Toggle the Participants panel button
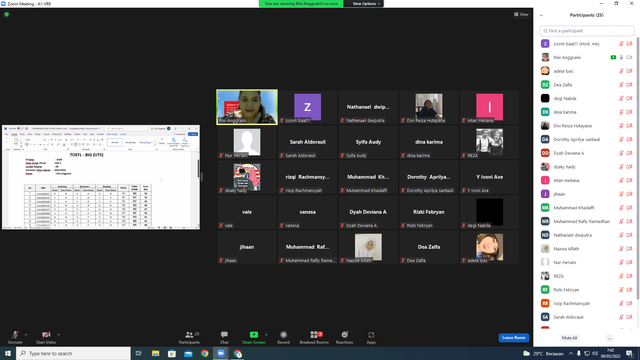The image size is (640, 360). [189, 337]
